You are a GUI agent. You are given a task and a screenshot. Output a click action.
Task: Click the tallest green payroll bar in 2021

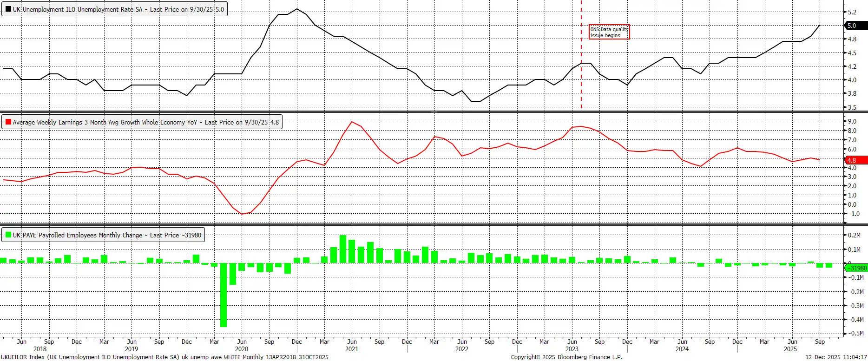[343, 249]
